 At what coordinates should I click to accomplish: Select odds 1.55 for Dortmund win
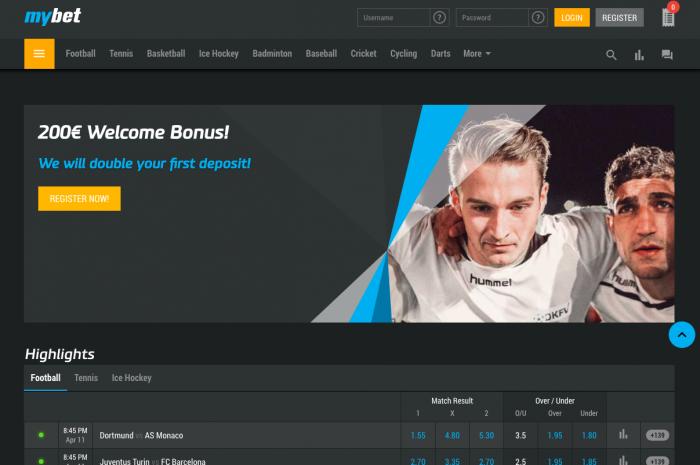point(418,435)
